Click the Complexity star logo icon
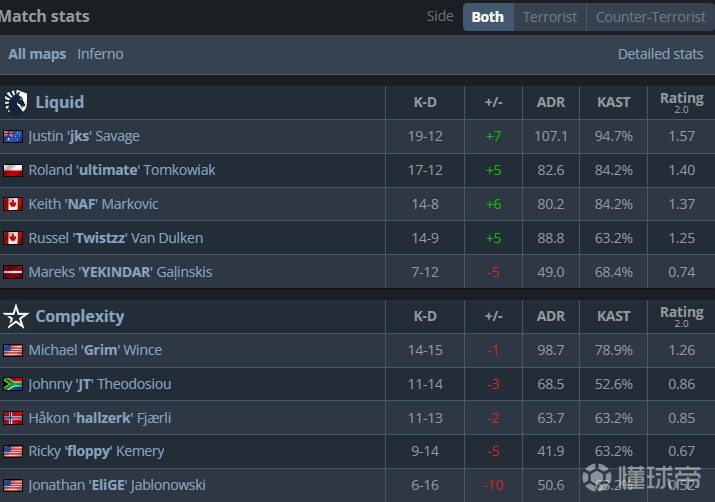Screen dimensions: 715x502 click(15, 317)
